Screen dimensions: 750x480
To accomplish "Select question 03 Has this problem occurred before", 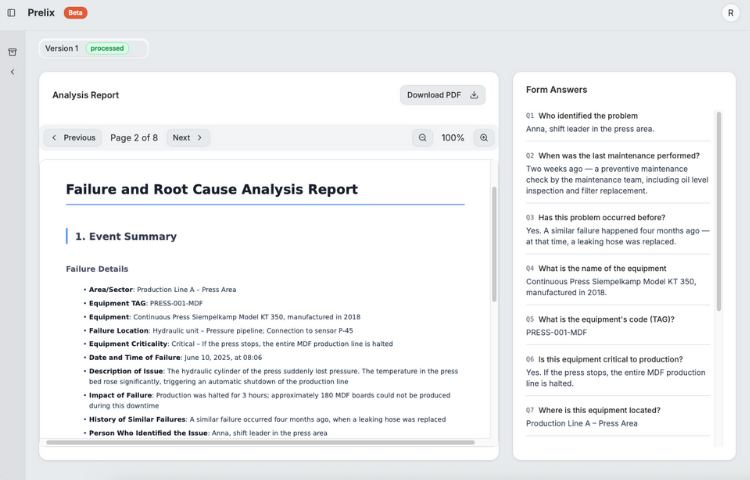I will 602,218.
